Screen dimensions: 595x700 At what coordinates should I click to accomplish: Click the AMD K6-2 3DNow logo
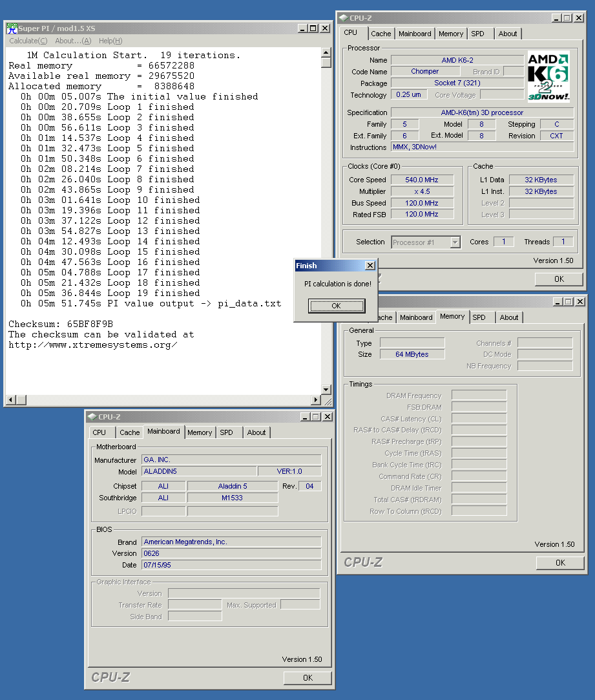pyautogui.click(x=548, y=77)
